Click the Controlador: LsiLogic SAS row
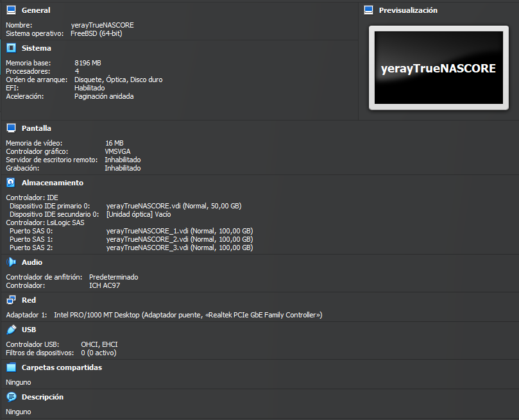The height and width of the screenshot is (420, 519). point(45,223)
